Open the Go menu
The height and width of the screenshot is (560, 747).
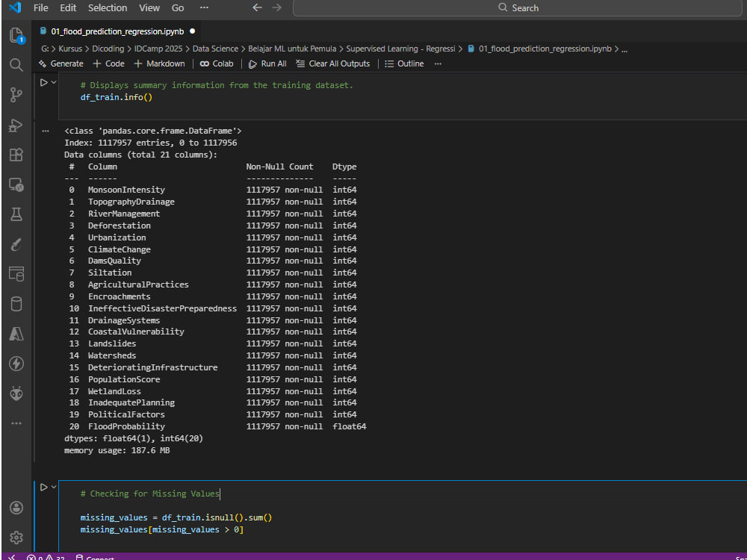tap(178, 7)
